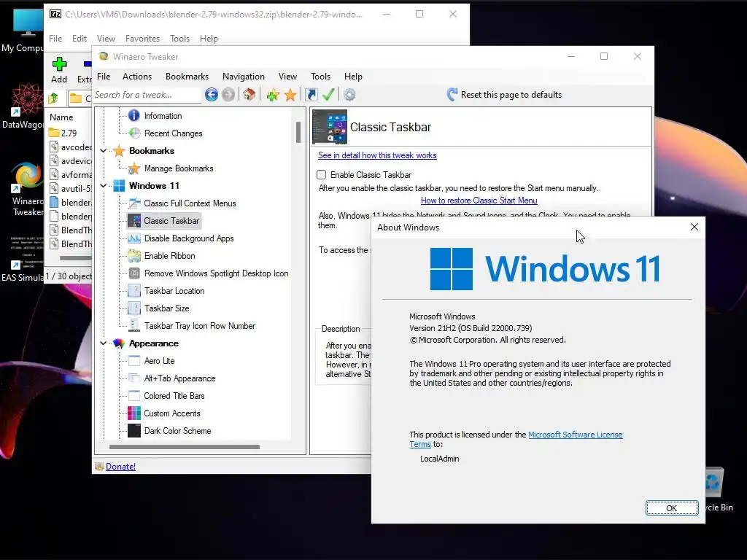Open the EAS Simulator desktop shortcut
Image resolution: width=747 pixels, height=560 pixels.
(x=27, y=252)
